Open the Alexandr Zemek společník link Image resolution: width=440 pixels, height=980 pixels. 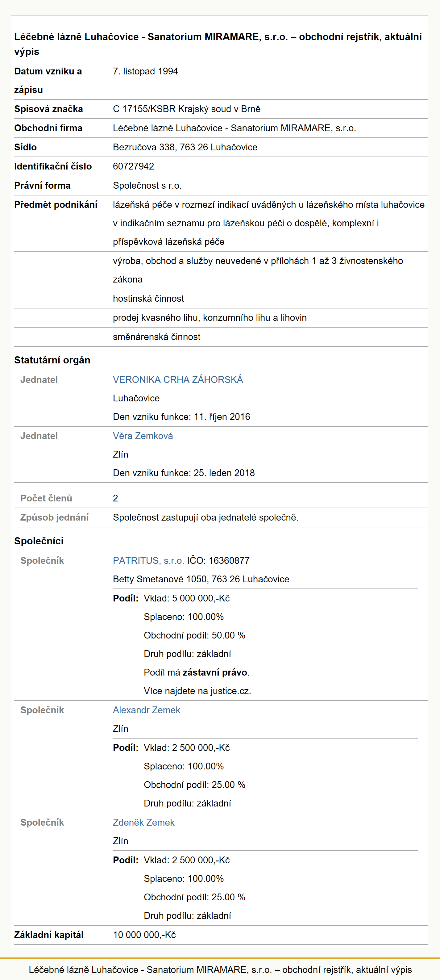point(147,710)
